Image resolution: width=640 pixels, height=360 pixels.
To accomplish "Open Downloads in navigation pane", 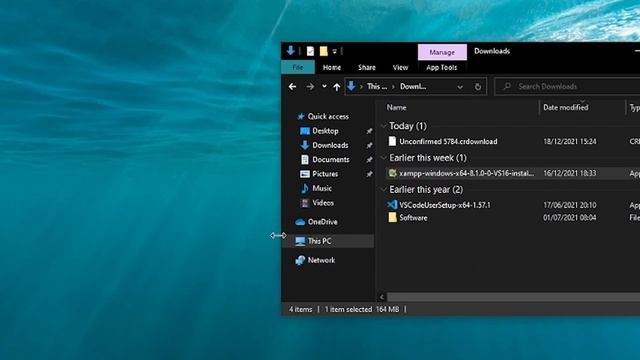I will (330, 145).
